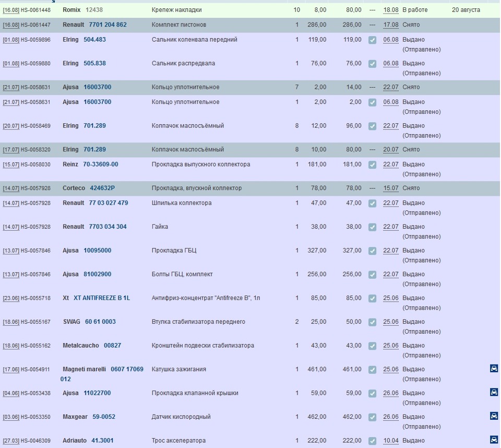
Task: Click Romix article number 12438
Action: (94, 10)
